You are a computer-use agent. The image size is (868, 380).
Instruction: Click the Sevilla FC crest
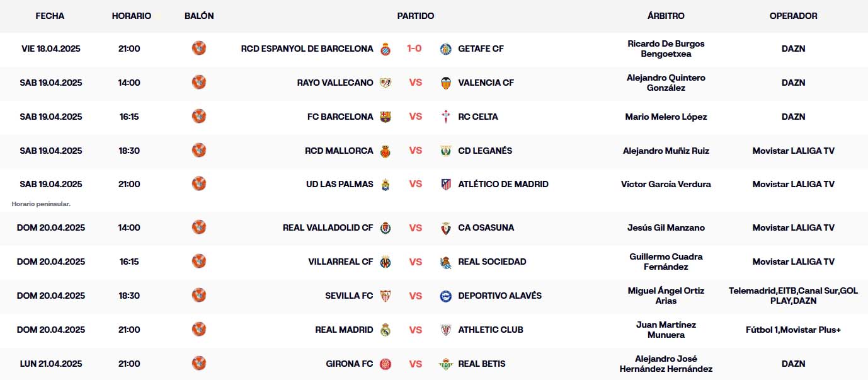pyautogui.click(x=385, y=296)
